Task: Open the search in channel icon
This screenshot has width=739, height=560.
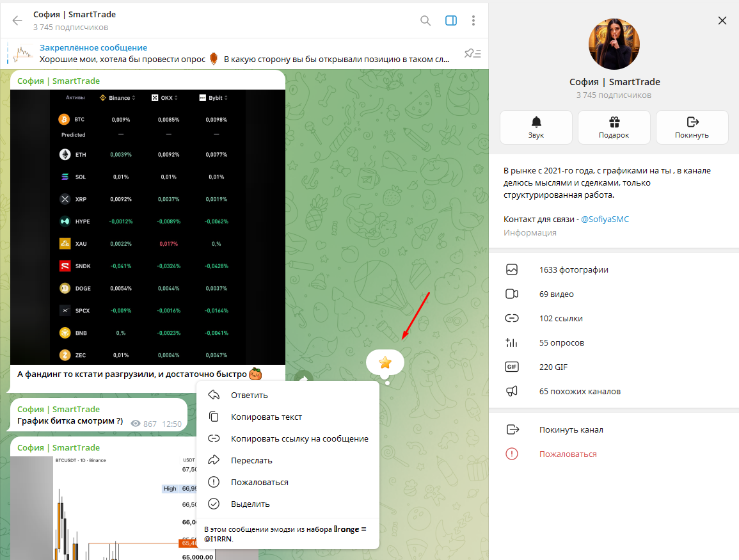Action: coord(425,20)
